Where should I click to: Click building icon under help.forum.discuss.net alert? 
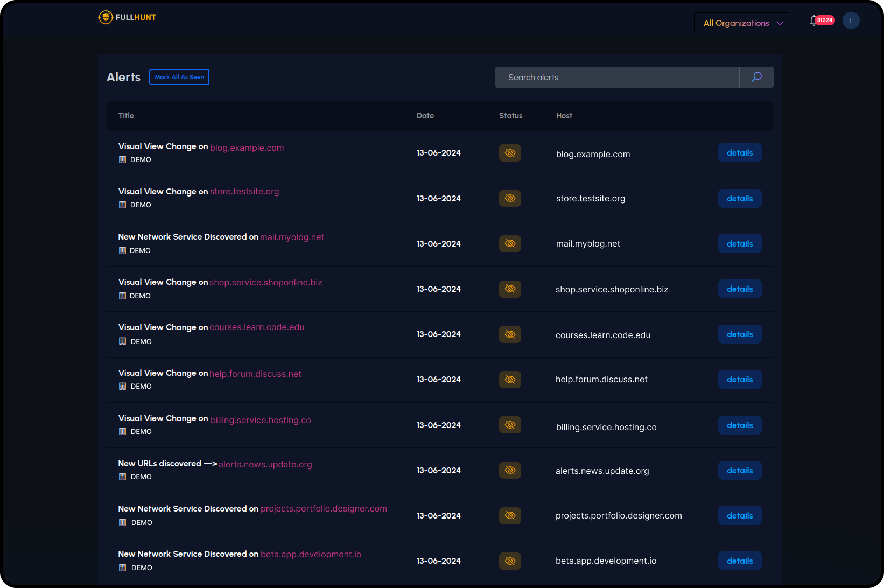pos(122,386)
